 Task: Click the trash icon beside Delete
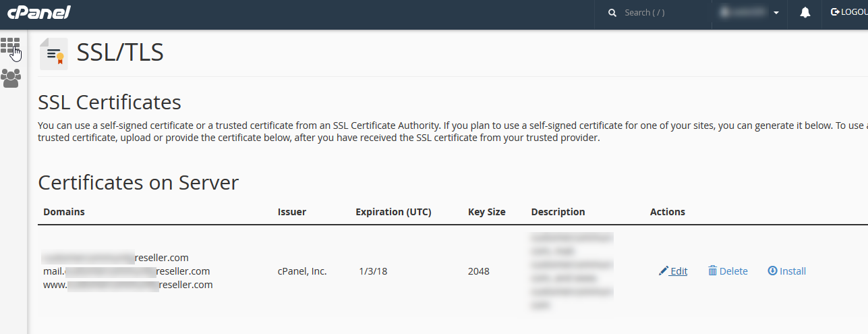[712, 271]
